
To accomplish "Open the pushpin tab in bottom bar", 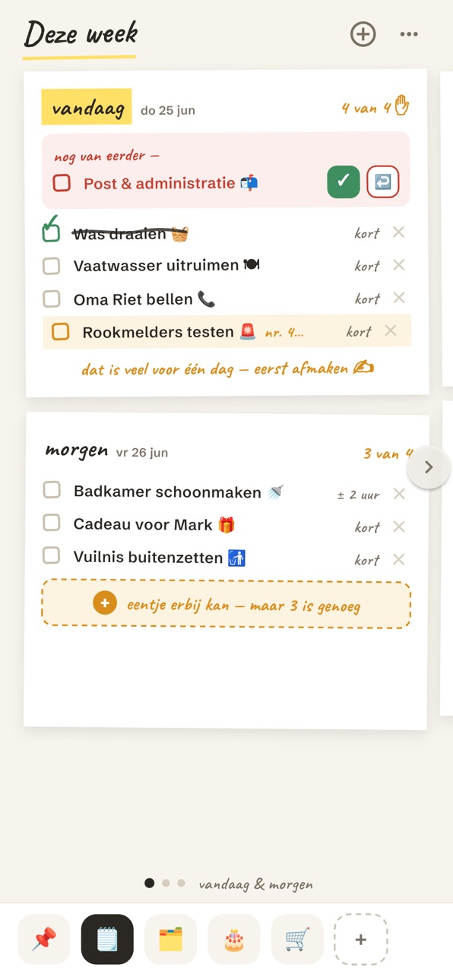I will 44,939.
